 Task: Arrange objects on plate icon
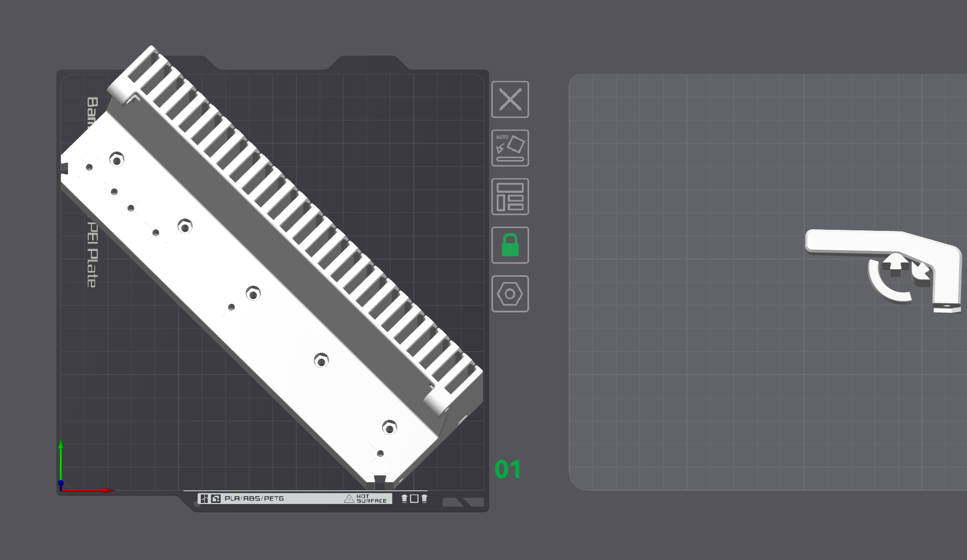[510, 197]
